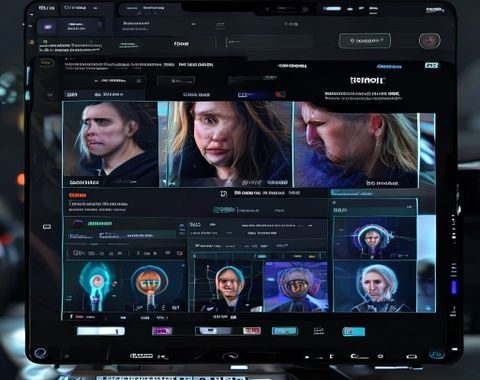Toggle the small red square in the toolbar row
Viewport: 480px width, 380px height.
280,95
